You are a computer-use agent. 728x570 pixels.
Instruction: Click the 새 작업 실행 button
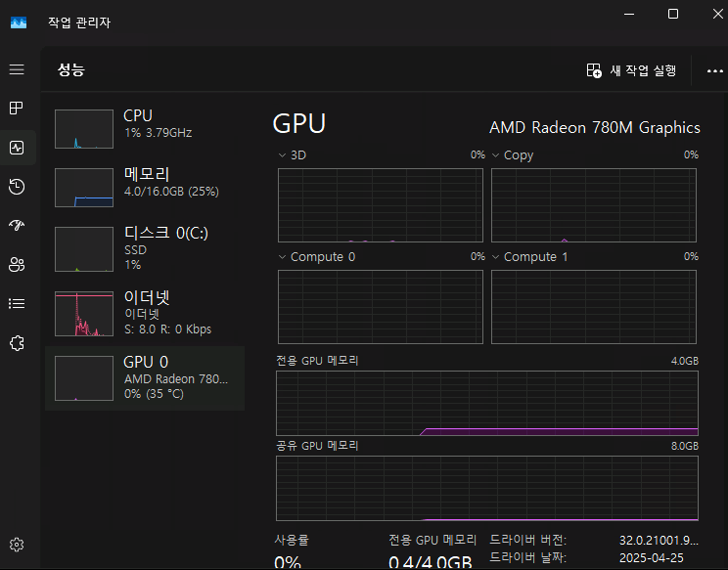pos(631,70)
